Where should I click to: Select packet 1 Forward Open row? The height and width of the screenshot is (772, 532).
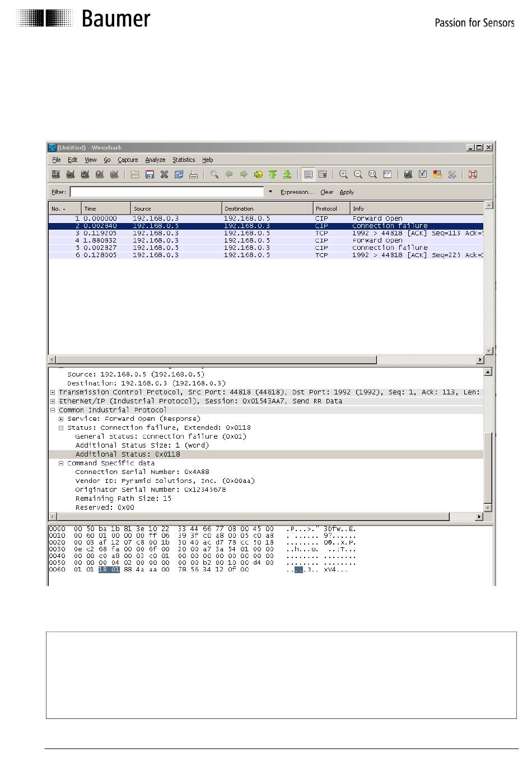tap(266, 218)
